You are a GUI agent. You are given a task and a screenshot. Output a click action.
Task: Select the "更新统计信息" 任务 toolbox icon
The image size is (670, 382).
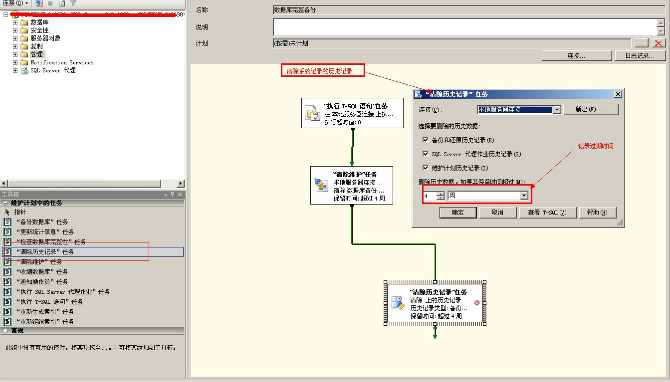click(x=7, y=232)
